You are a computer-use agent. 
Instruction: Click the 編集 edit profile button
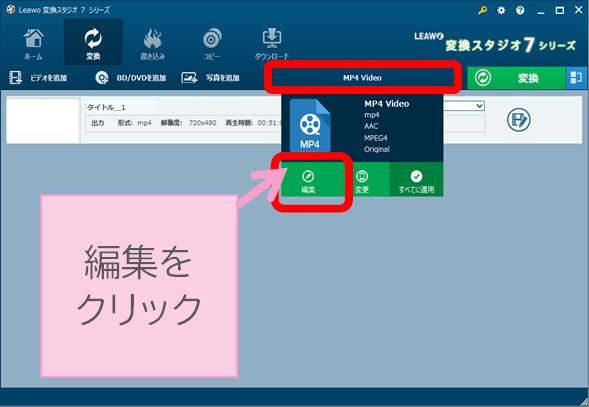tap(308, 181)
